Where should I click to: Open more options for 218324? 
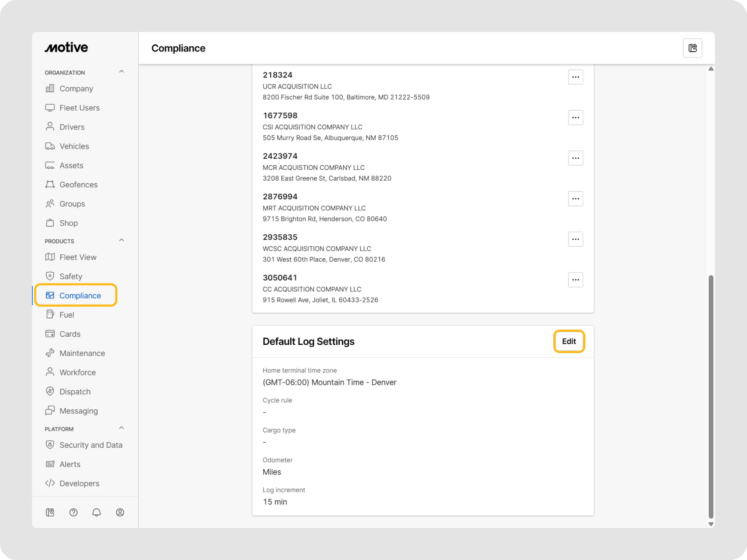(575, 77)
